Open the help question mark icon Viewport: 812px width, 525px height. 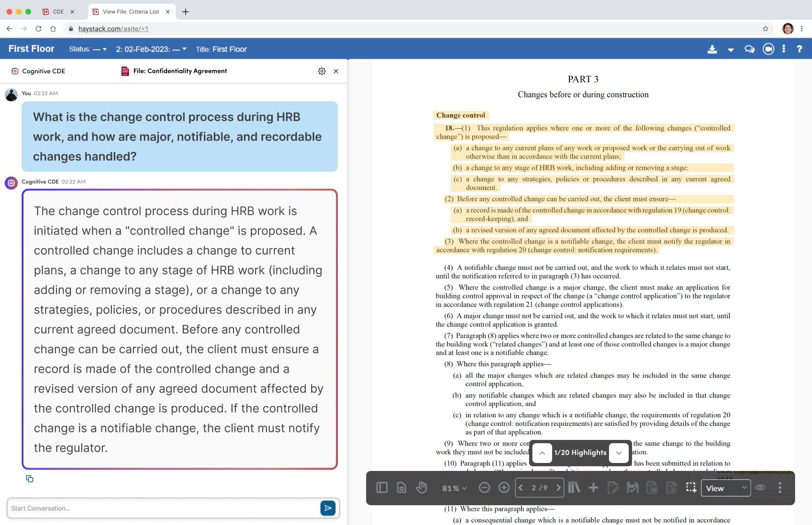tap(799, 49)
